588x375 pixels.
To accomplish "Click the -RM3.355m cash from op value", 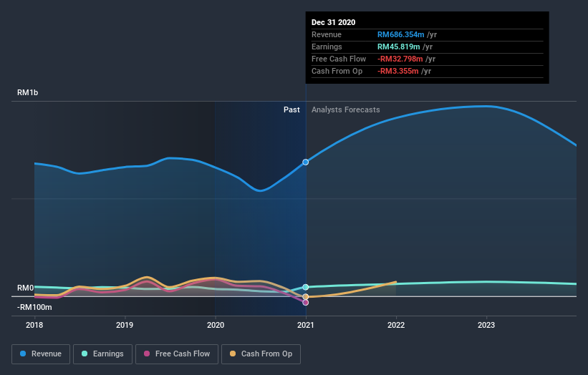I will coord(398,71).
